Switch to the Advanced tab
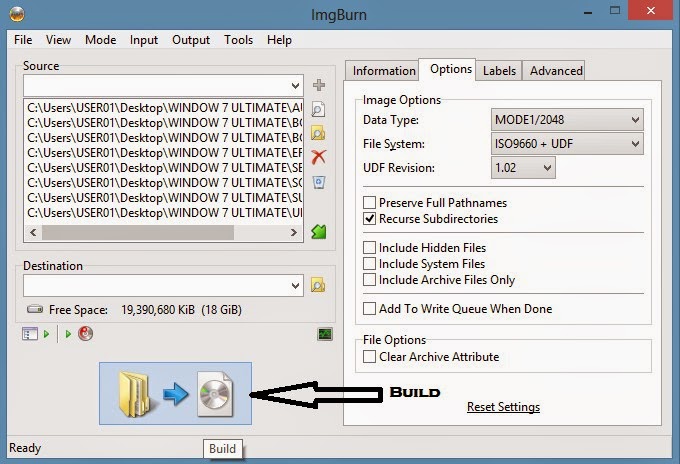 [x=556, y=71]
